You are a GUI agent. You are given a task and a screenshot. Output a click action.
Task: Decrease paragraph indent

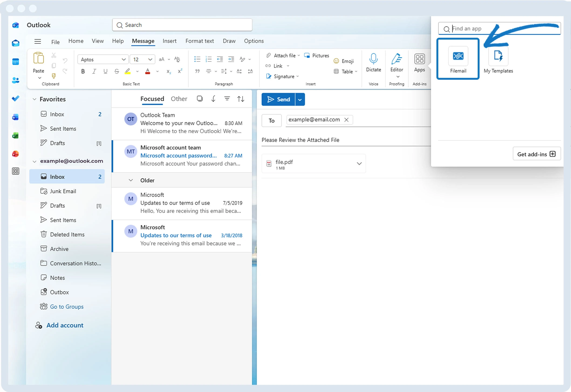[220, 59]
